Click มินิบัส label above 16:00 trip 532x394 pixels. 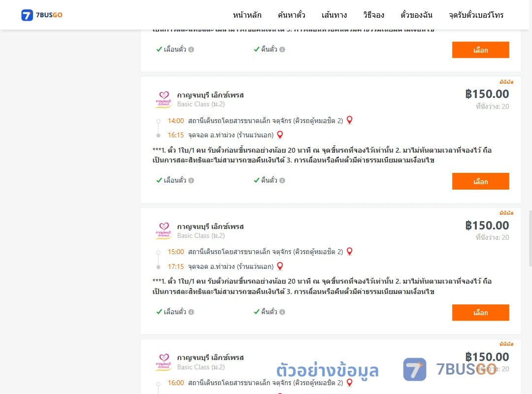pos(506,344)
